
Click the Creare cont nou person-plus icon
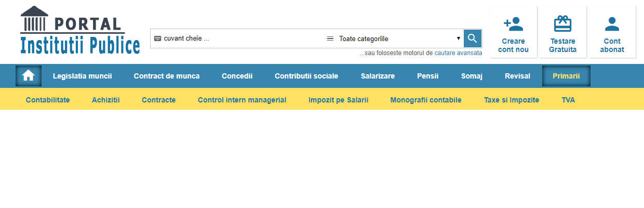(x=513, y=24)
